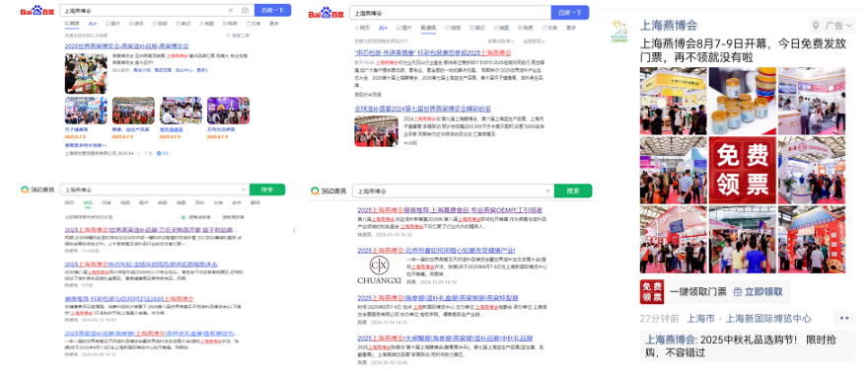The width and height of the screenshot is (868, 383).
Task: Switch to the 视频 tab in the top-middle Baidu page
Action: tap(453, 28)
